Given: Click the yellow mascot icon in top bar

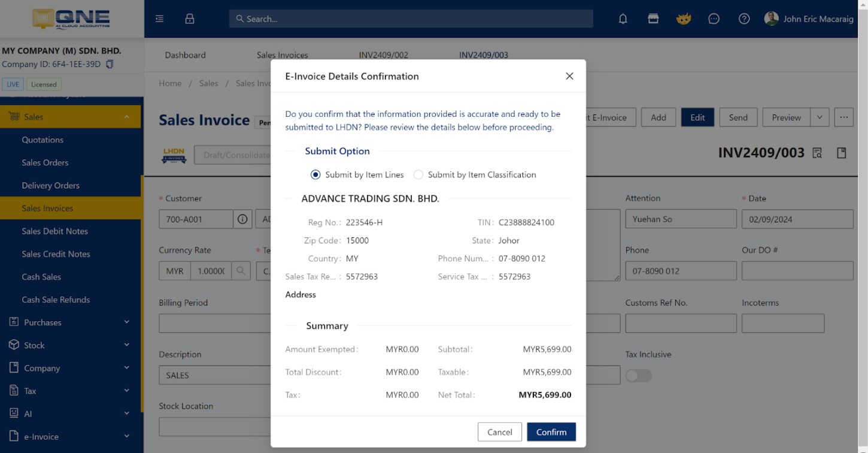Looking at the screenshot, I should pos(684,19).
